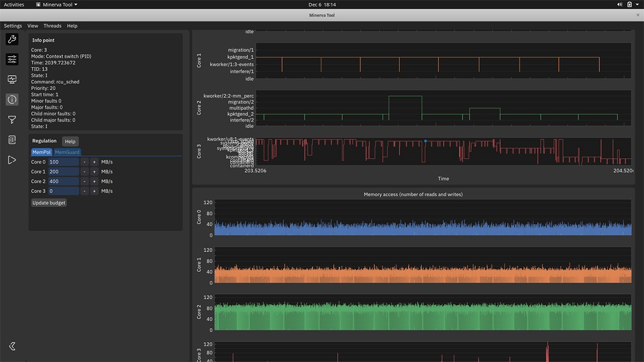Click the 'Command: rcu_sched' info line

coord(55,82)
